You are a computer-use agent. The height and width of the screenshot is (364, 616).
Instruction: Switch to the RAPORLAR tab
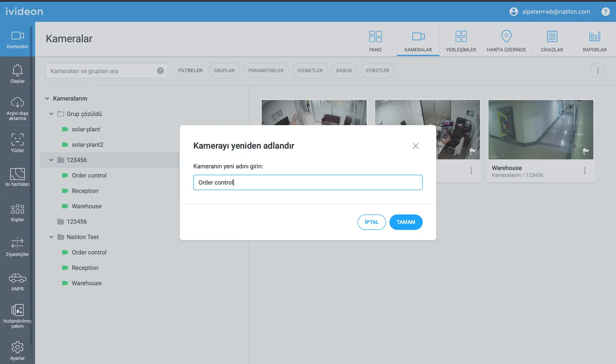pyautogui.click(x=594, y=41)
